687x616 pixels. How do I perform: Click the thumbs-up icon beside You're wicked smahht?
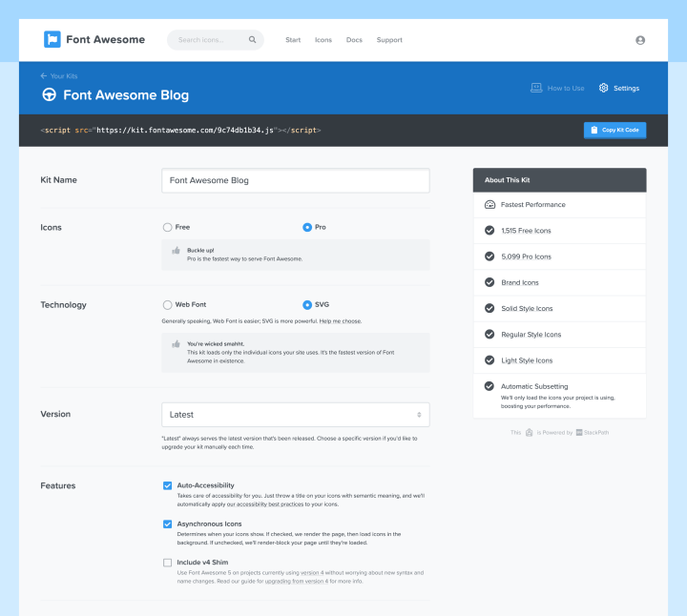pos(177,344)
